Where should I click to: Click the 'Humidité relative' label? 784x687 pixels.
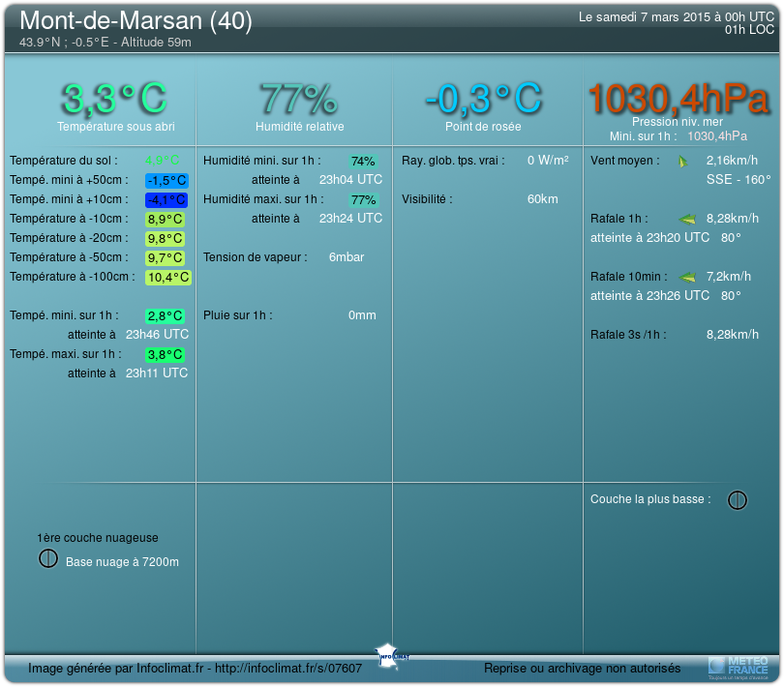pos(299,127)
